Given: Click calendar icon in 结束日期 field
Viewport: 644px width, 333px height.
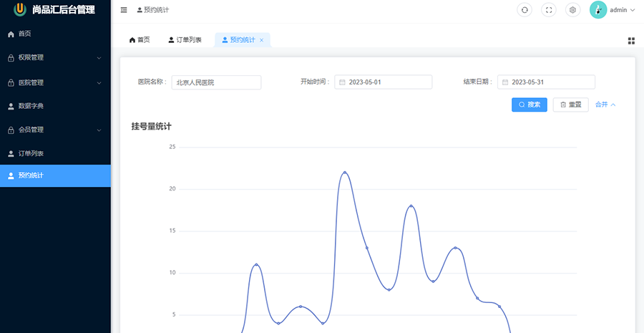Looking at the screenshot, I should point(505,82).
